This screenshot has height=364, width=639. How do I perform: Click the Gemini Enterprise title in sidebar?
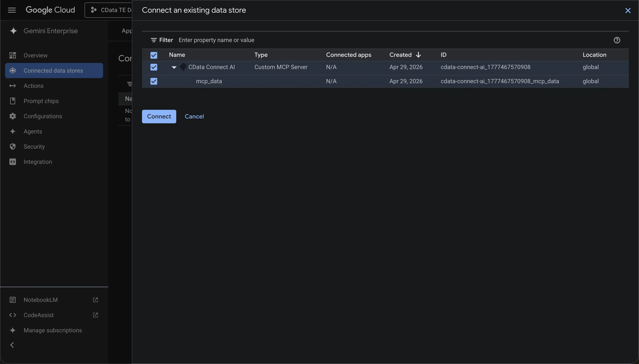(51, 31)
